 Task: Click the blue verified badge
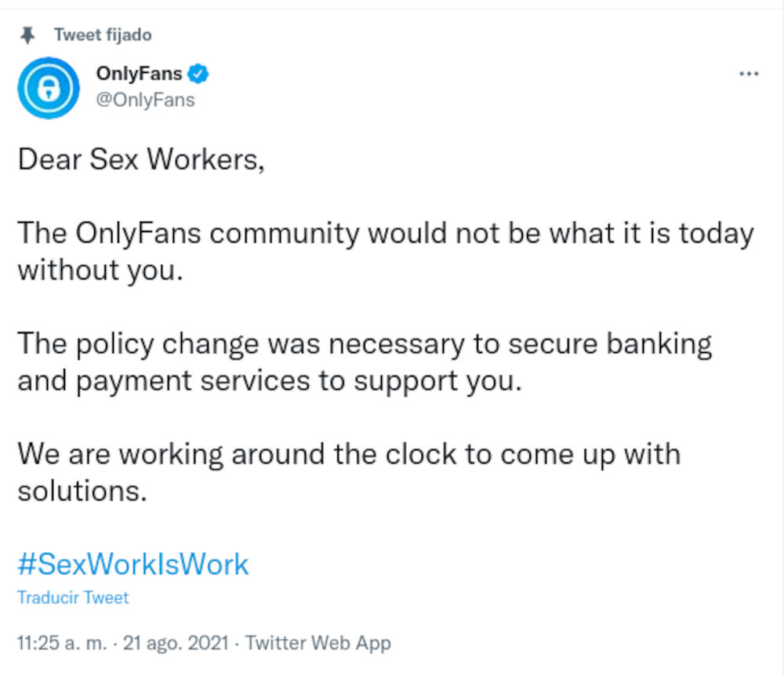199,75
